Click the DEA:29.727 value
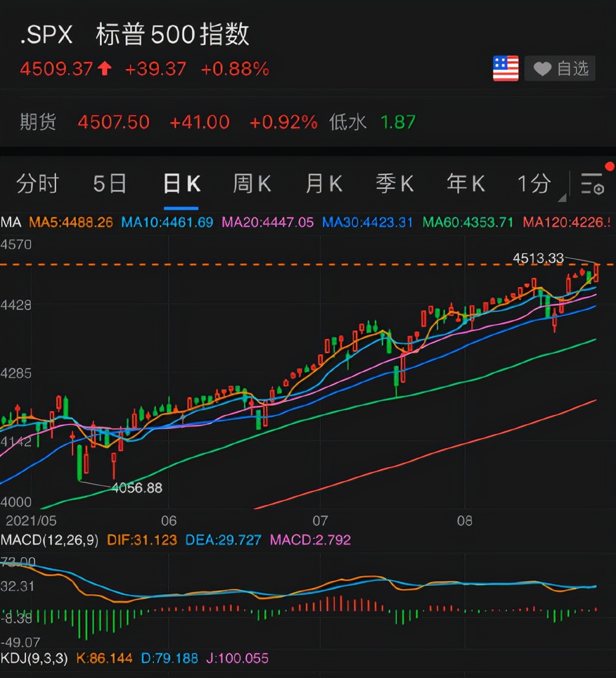 click(223, 540)
